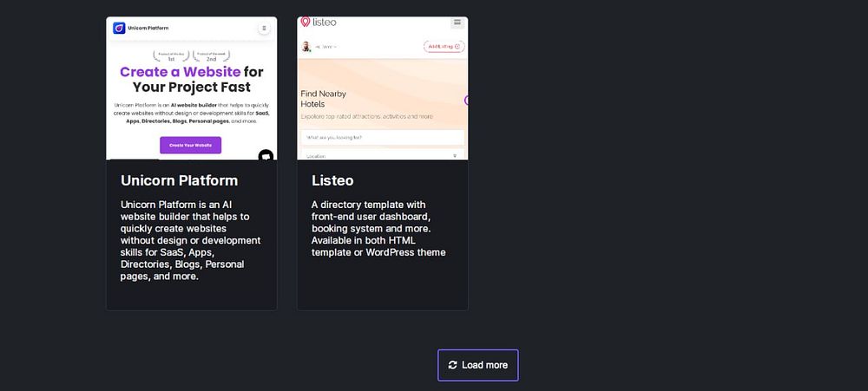Click the 2nd place laurel badge
Screen dimensions: 868x391
tap(212, 55)
